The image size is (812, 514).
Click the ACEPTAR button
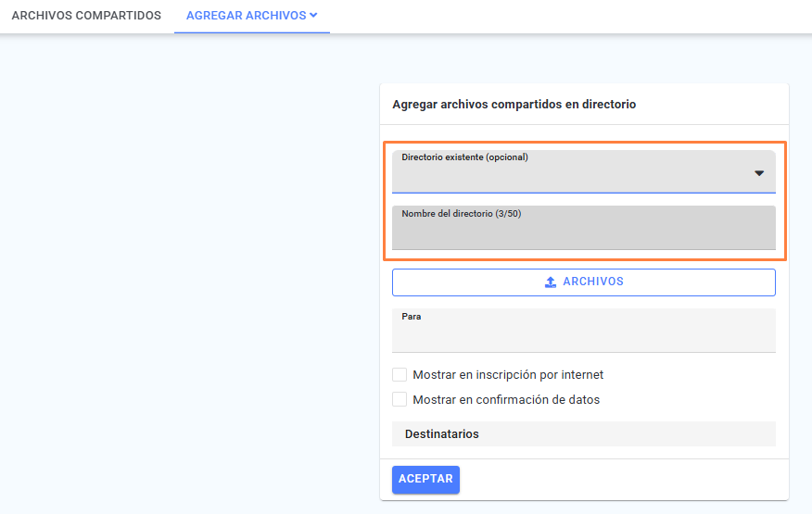425,480
